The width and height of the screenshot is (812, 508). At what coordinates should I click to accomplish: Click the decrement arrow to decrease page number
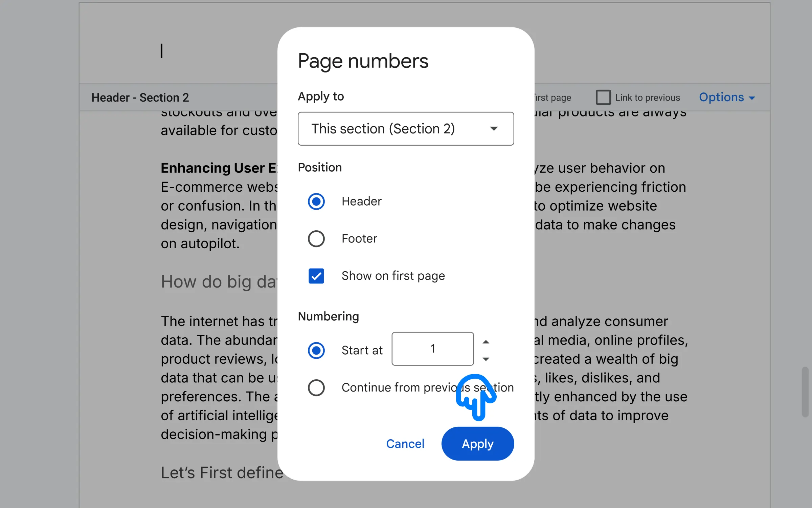(x=487, y=359)
